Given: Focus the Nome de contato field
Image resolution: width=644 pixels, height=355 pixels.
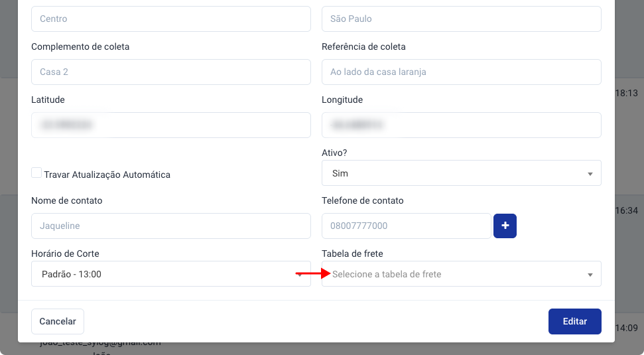Looking at the screenshot, I should coord(171,226).
